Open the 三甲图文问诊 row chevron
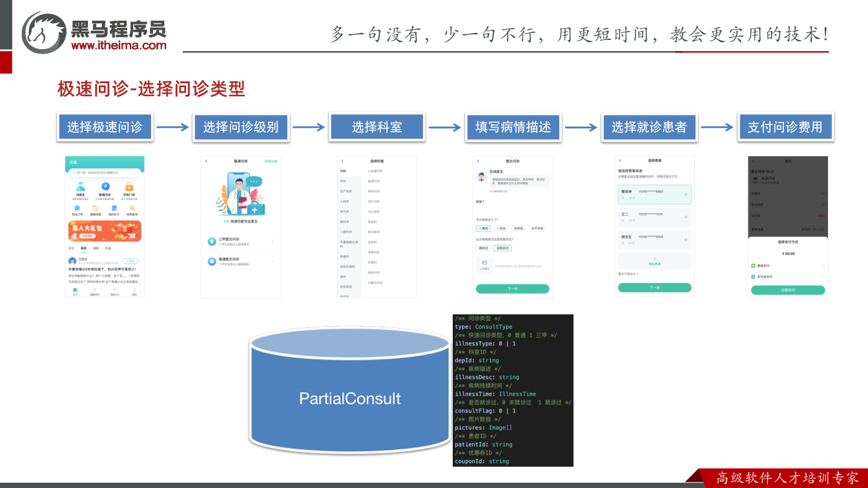The image size is (868, 488). (272, 241)
